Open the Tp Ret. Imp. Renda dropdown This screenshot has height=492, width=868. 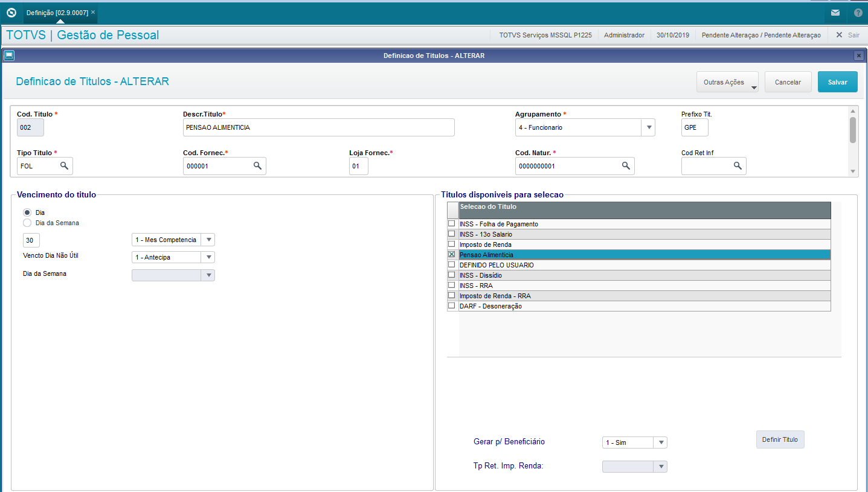660,466
